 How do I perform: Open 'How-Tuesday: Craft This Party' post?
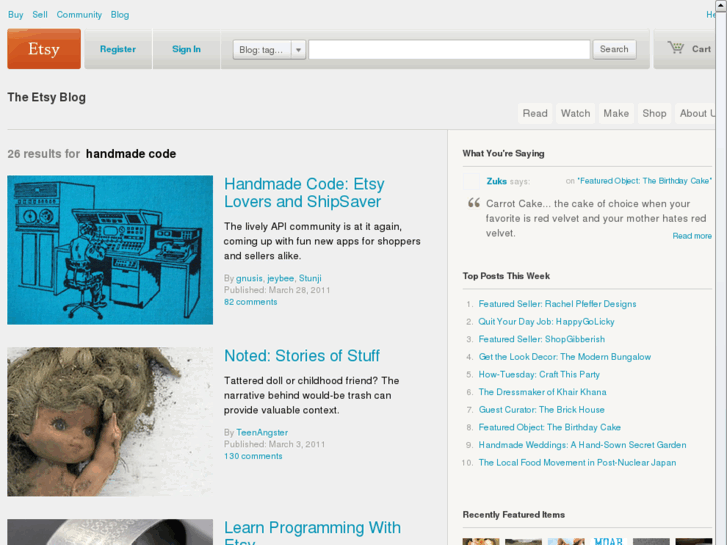pyautogui.click(x=539, y=374)
